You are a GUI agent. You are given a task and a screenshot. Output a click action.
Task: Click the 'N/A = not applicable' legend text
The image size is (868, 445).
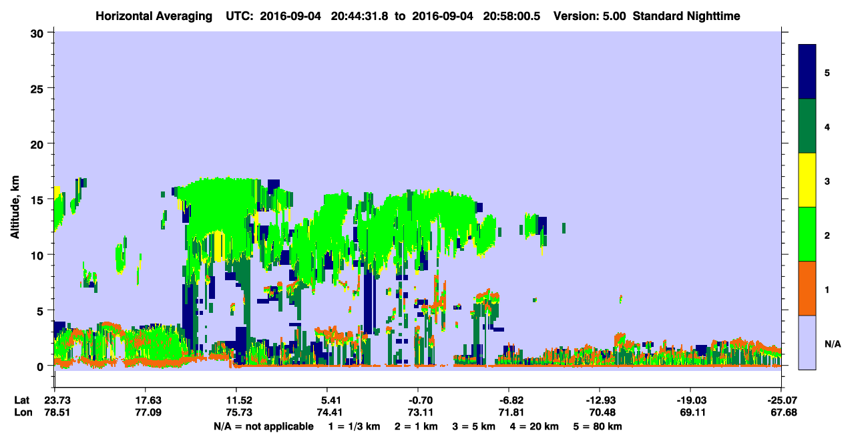click(x=264, y=426)
